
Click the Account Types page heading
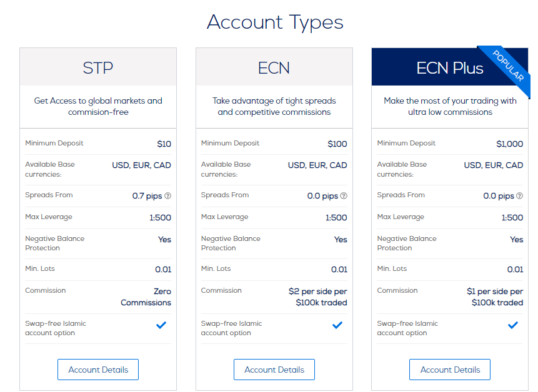tap(275, 22)
